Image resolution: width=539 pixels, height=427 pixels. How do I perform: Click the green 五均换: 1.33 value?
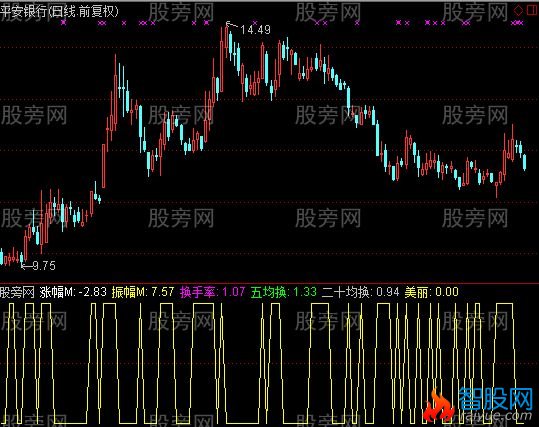[284, 292]
